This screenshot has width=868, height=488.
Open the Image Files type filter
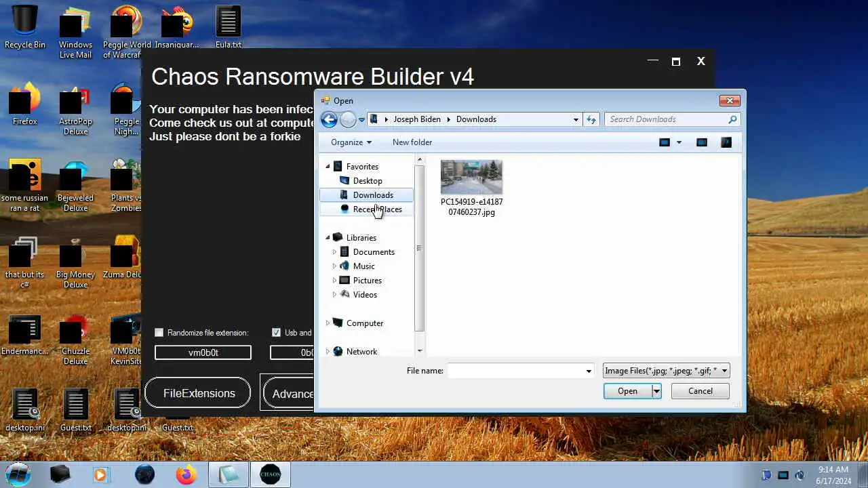click(666, 371)
